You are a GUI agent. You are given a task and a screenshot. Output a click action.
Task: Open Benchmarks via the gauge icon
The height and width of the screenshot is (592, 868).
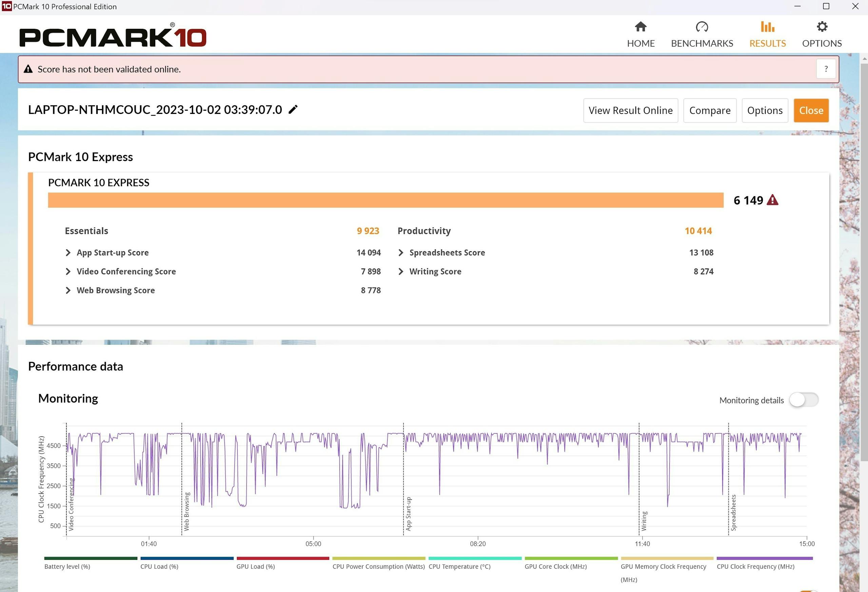[702, 27]
